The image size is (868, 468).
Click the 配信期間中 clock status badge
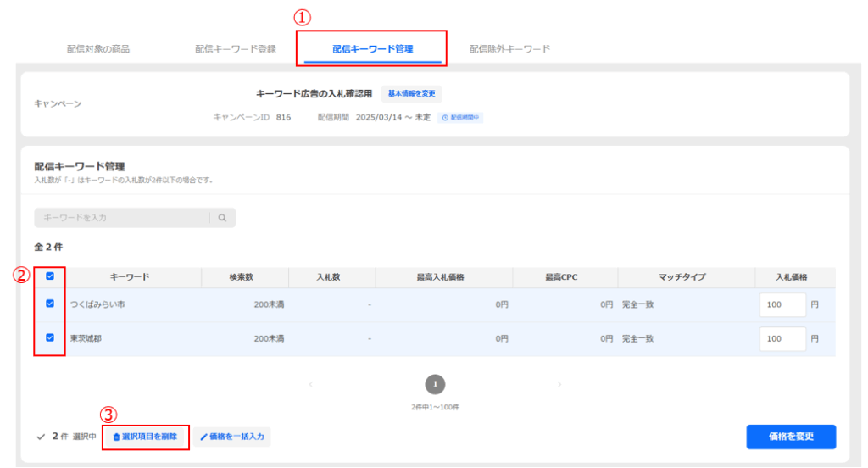[x=461, y=118]
